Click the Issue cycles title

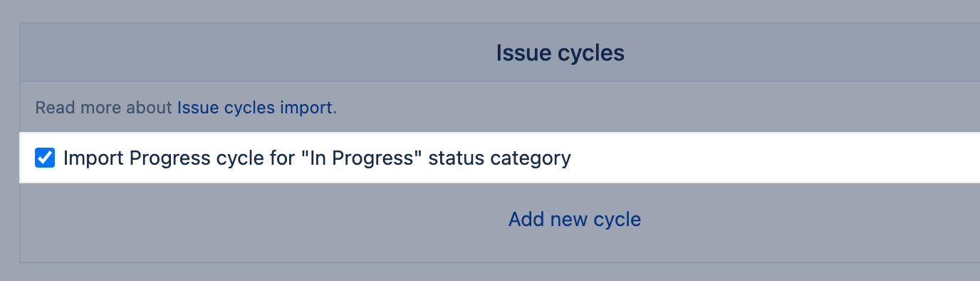[x=561, y=53]
